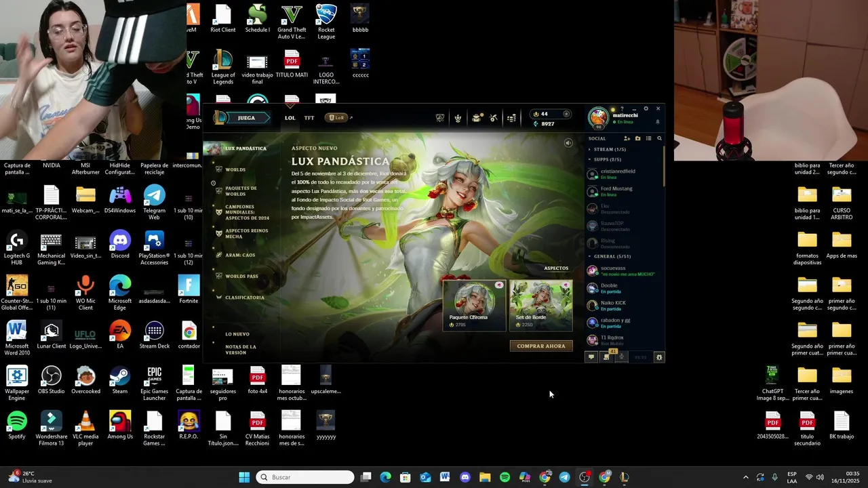The image size is (868, 488).
Task: Click the Windows Start button
Action: pyautogui.click(x=244, y=477)
